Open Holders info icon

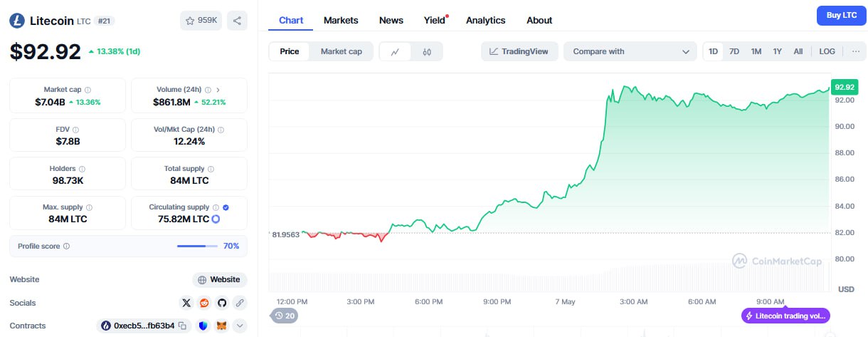pyautogui.click(x=82, y=169)
